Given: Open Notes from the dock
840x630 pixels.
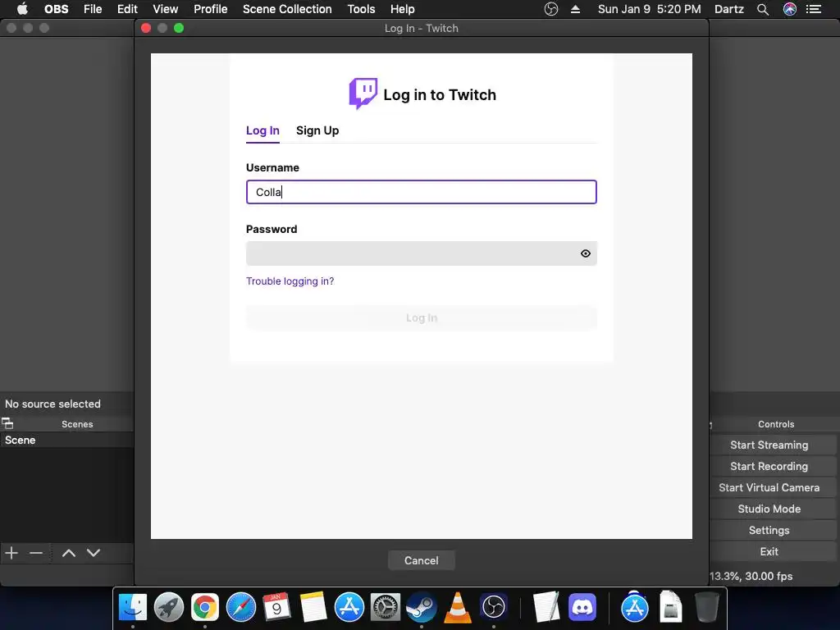Looking at the screenshot, I should [x=313, y=608].
